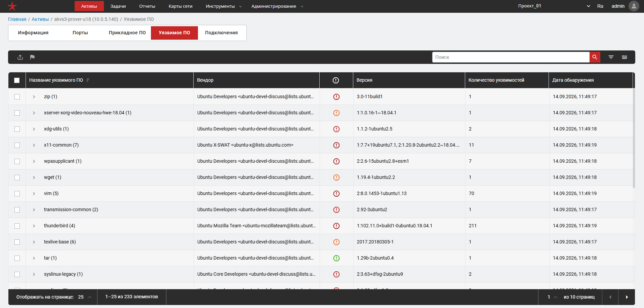Expand the texlive-base (6) entry
The width and height of the screenshot is (644, 308).
point(34,242)
